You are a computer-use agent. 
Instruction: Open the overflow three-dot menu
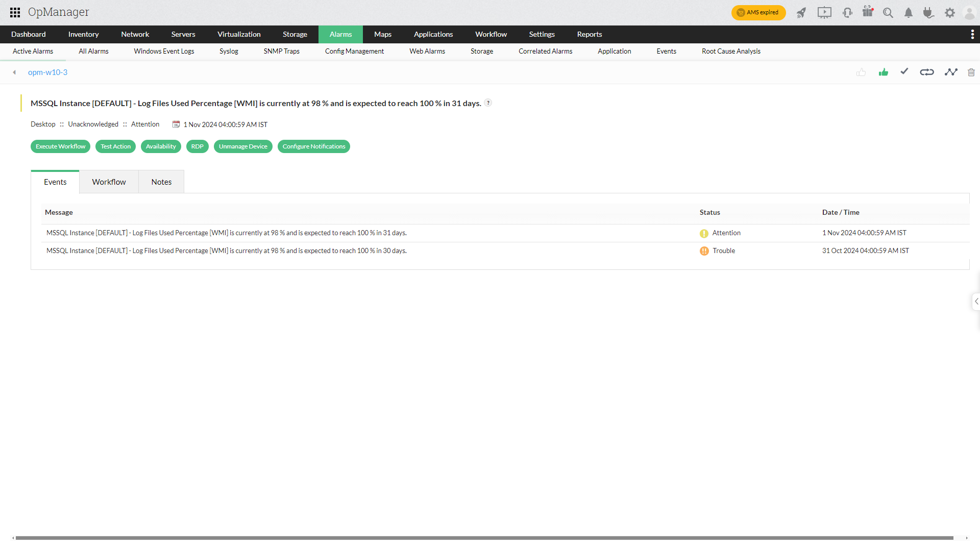point(973,34)
